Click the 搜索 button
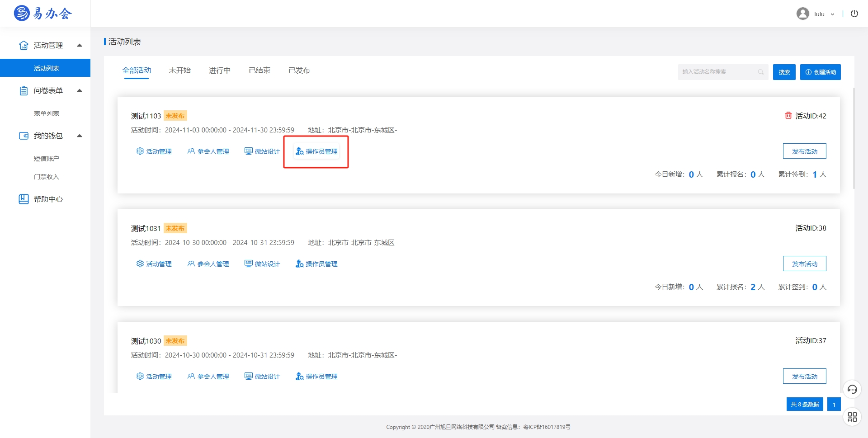 coord(784,72)
